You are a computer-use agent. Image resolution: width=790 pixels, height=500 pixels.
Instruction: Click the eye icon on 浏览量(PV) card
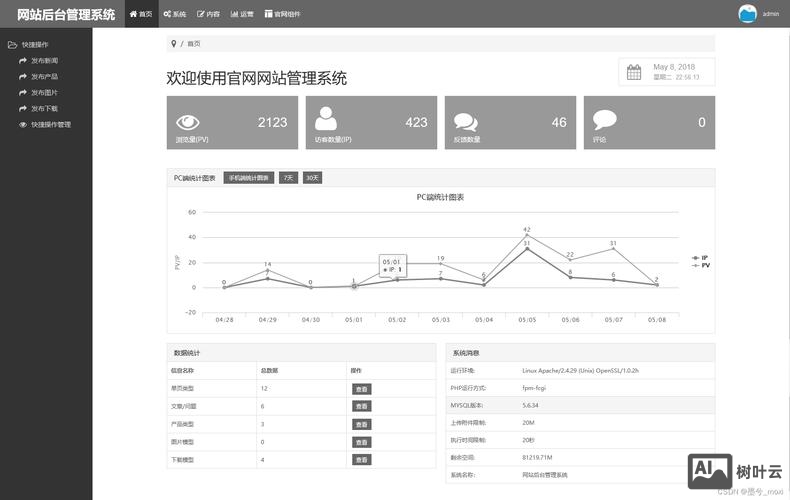coord(187,122)
